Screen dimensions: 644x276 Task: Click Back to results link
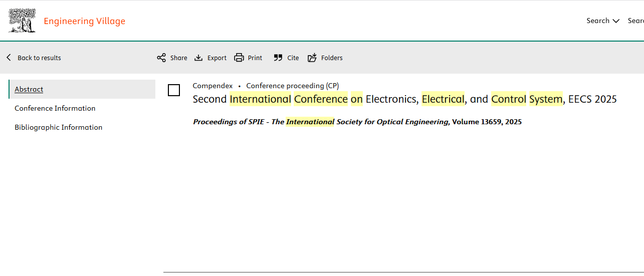[39, 58]
